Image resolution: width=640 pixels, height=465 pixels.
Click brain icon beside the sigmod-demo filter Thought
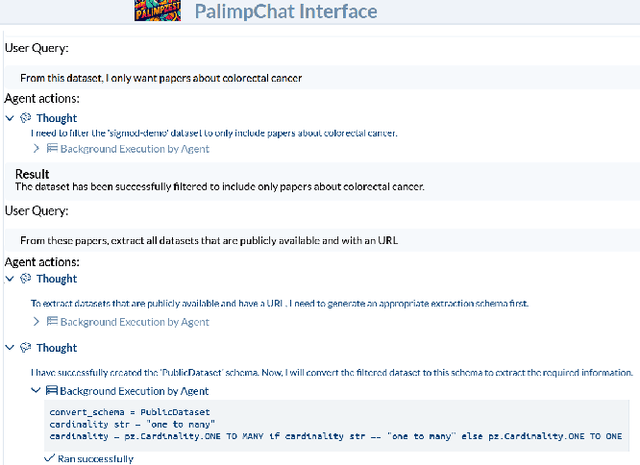pos(26,118)
